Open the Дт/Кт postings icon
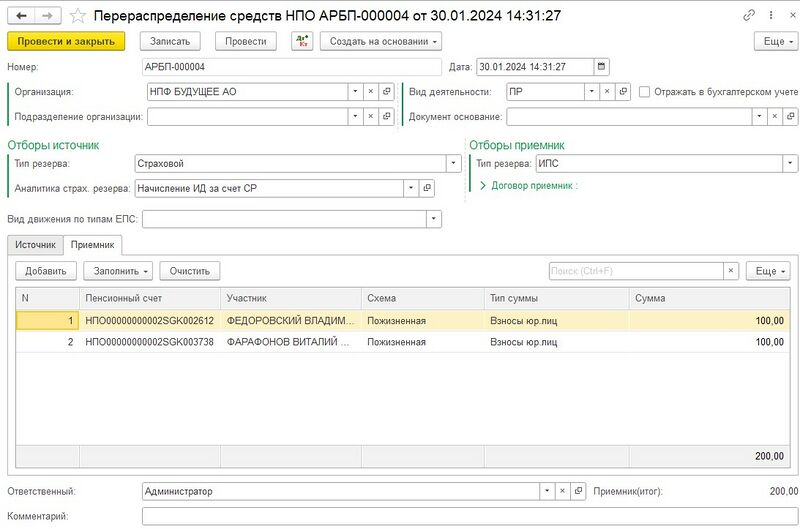Viewport: 800px width, 529px height. pos(301,41)
